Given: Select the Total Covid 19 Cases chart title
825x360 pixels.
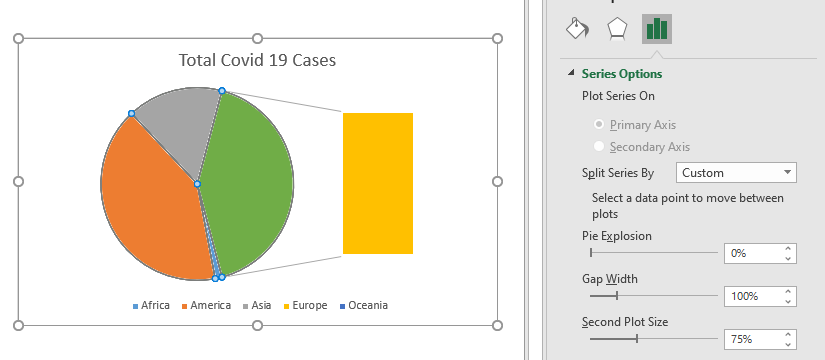Looking at the screenshot, I should click(x=257, y=60).
